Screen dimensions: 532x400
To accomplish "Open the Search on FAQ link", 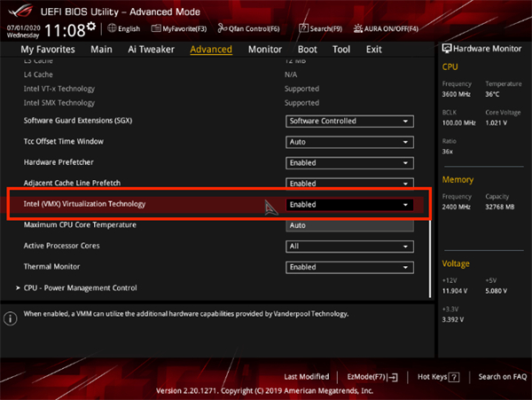I will click(502, 376).
